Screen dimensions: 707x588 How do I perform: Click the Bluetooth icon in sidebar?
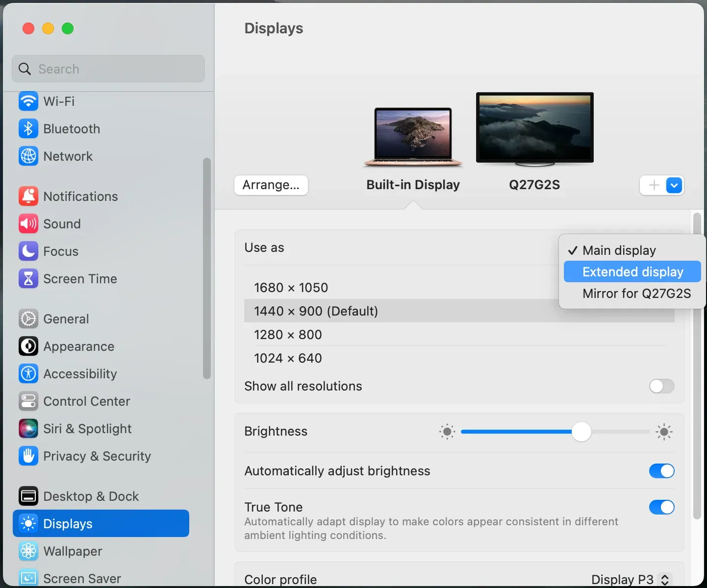click(x=28, y=129)
